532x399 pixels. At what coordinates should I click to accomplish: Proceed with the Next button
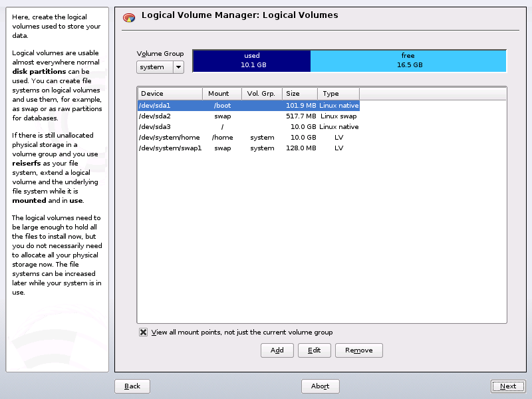(x=508, y=386)
